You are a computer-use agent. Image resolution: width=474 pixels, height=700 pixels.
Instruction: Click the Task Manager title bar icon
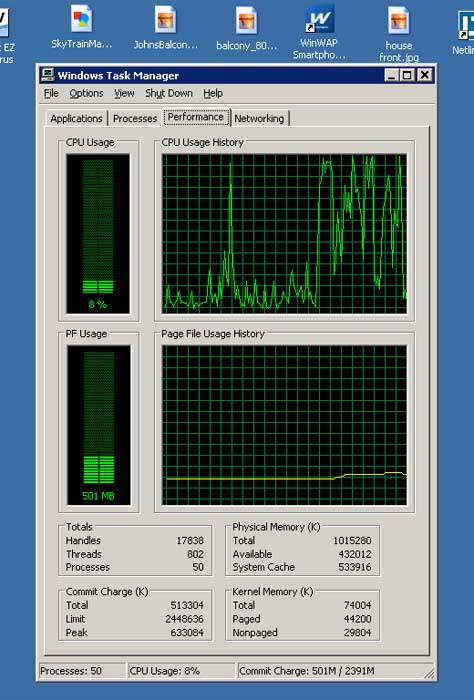click(x=48, y=75)
